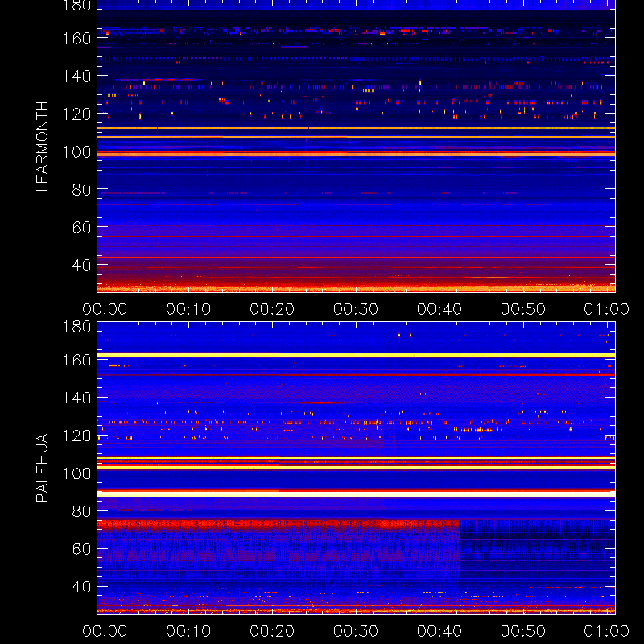The image size is (644, 644).
Task: Click the 160 frequency label on Palehua axis
Action: tap(76, 360)
